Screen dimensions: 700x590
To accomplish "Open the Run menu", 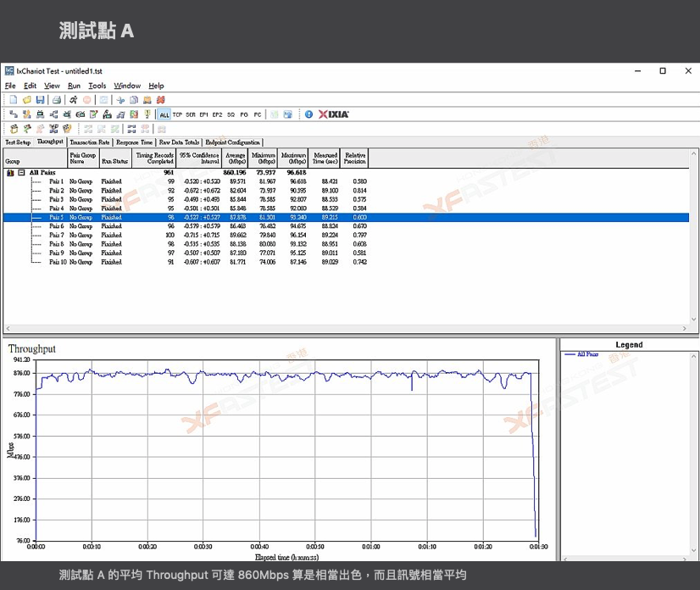I will [x=75, y=86].
